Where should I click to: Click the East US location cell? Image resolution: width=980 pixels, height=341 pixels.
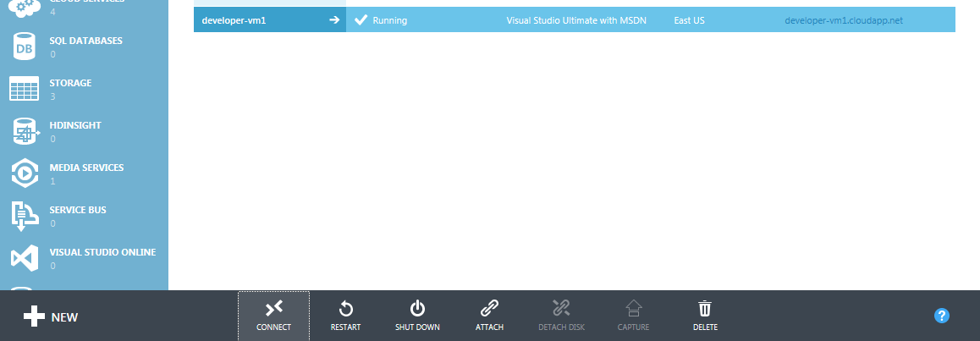(690, 20)
